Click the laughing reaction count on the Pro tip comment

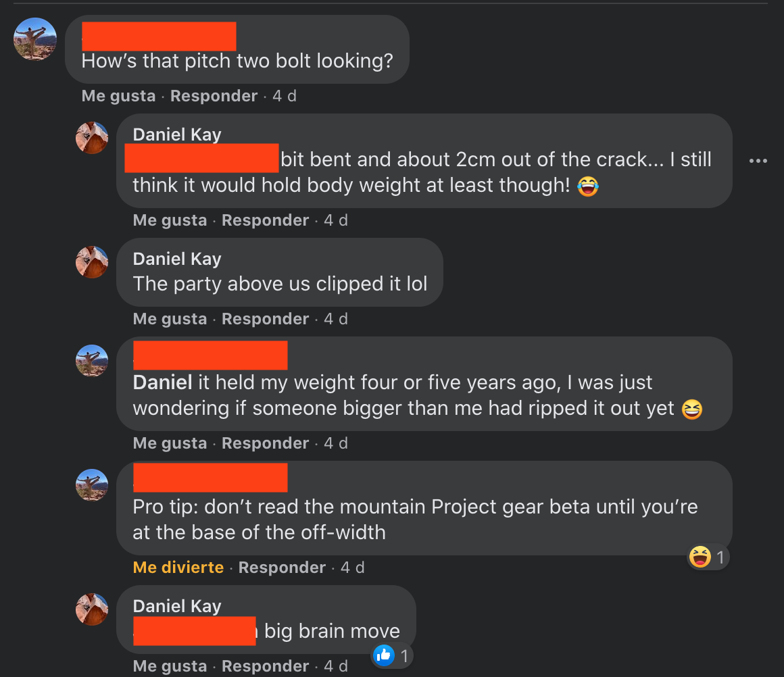[x=708, y=557]
